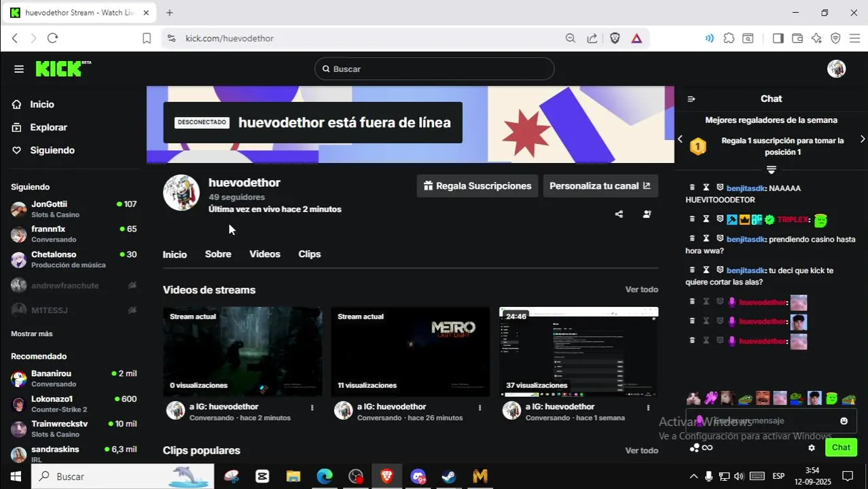Image resolution: width=868 pixels, height=489 pixels.
Task: Click the zoom-out magnifier in address bar
Action: [x=571, y=38]
